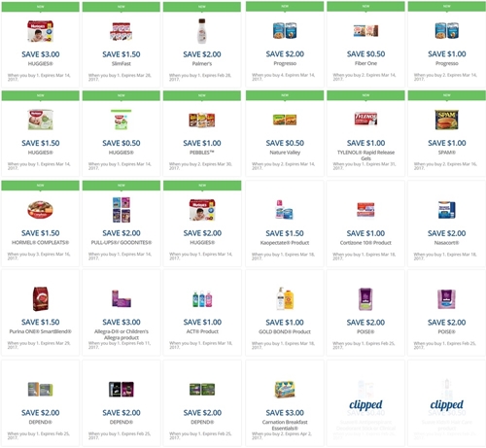Viewport: 486px width, 448px height.
Task: Open the Cortizone 10 Product coupon image
Action: pos(365,210)
